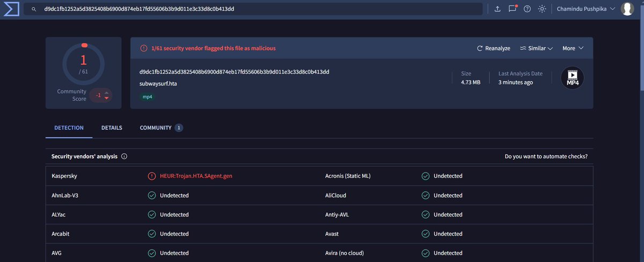Image resolution: width=644 pixels, height=262 pixels.
Task: Click the Acronis (Static ML) check icon
Action: point(426,176)
